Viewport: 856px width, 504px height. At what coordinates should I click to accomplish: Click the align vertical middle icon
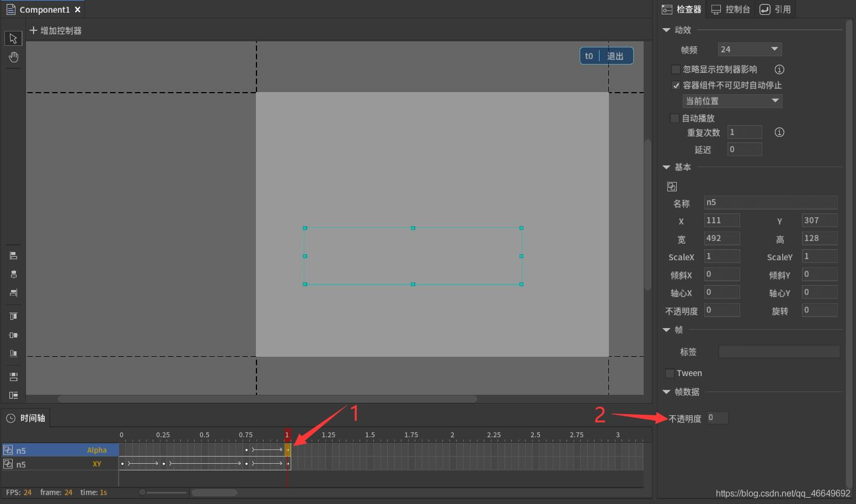(13, 335)
